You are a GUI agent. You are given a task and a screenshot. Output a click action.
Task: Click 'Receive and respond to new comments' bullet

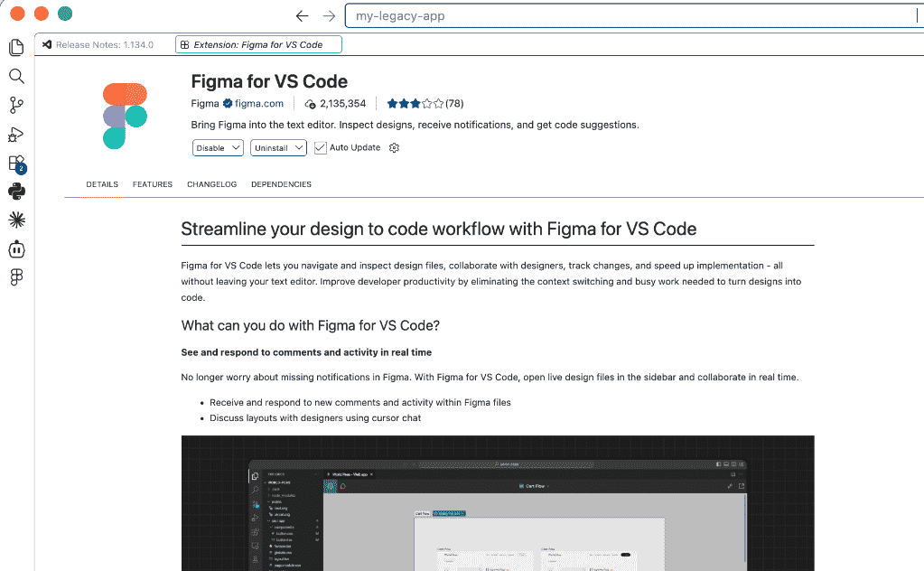click(x=360, y=402)
